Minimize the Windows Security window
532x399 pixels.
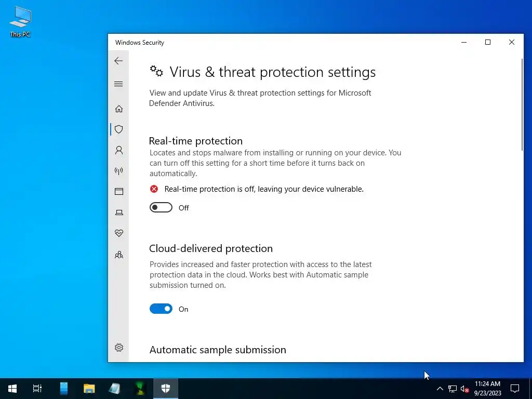464,42
